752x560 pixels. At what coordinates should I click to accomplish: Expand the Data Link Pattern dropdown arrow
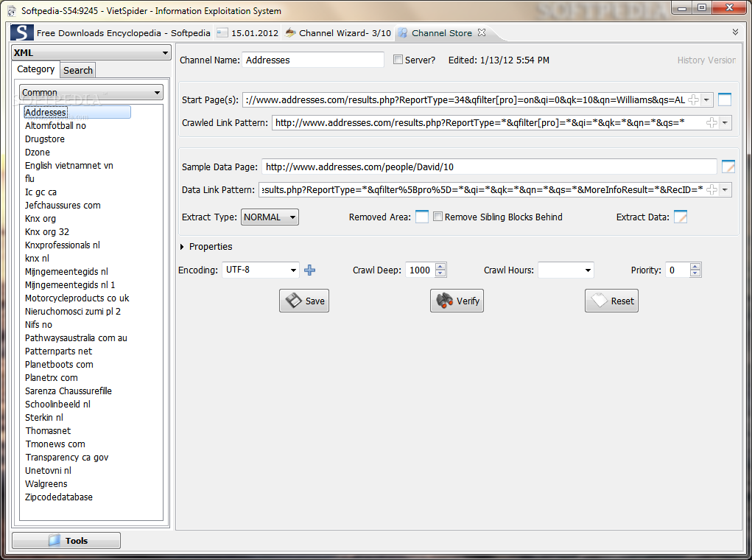[725, 190]
